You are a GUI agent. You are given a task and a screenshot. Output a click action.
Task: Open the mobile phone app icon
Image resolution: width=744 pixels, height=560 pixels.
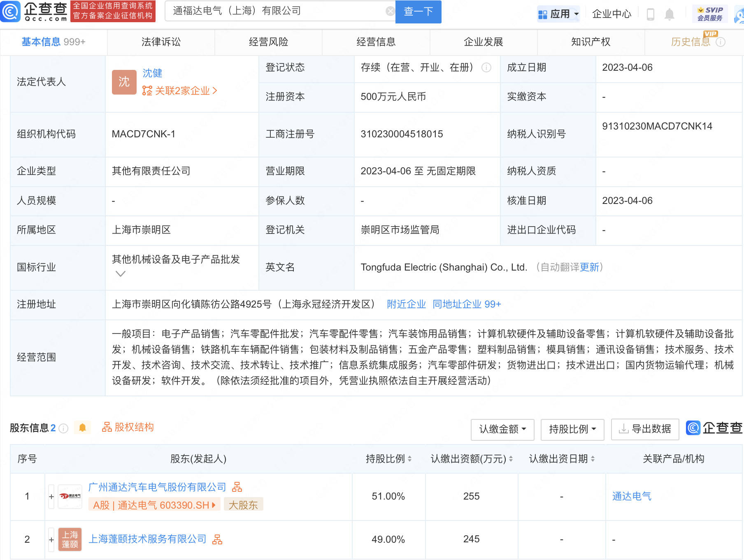pos(650,14)
